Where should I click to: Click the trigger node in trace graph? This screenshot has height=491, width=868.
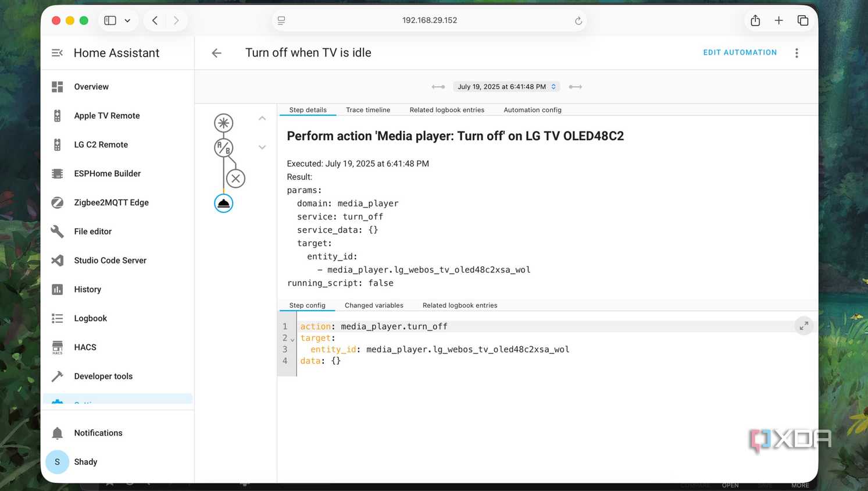click(x=223, y=123)
